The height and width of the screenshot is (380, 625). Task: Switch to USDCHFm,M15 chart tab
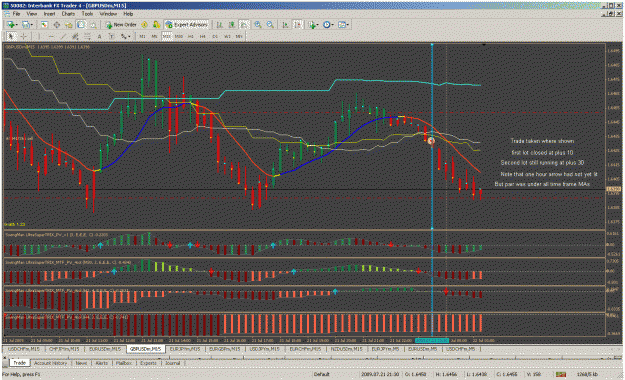24,349
